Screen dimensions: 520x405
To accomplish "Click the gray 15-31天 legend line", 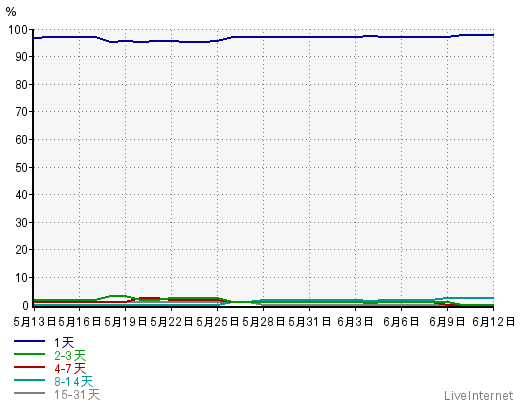I will click(29, 393).
